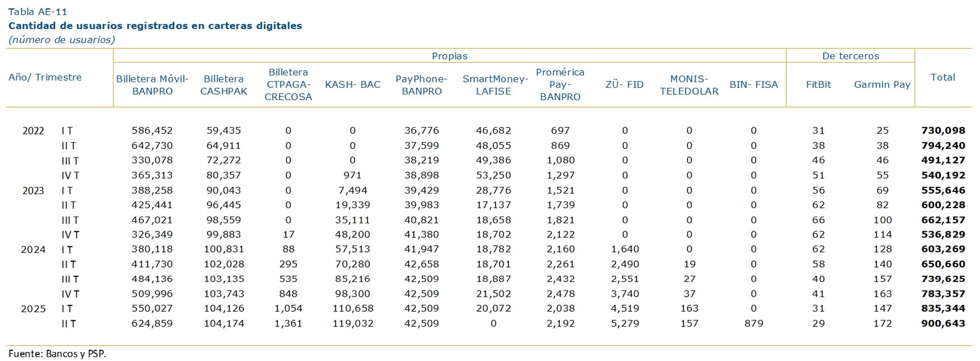Select the ZÜ- FID value "1,640"
The height and width of the screenshot is (361, 980).
point(625,249)
